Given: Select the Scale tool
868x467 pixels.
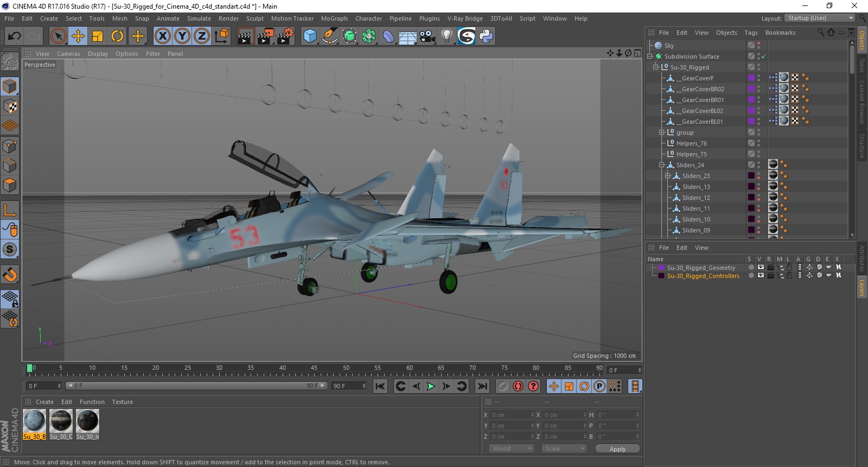Looking at the screenshot, I should point(98,36).
